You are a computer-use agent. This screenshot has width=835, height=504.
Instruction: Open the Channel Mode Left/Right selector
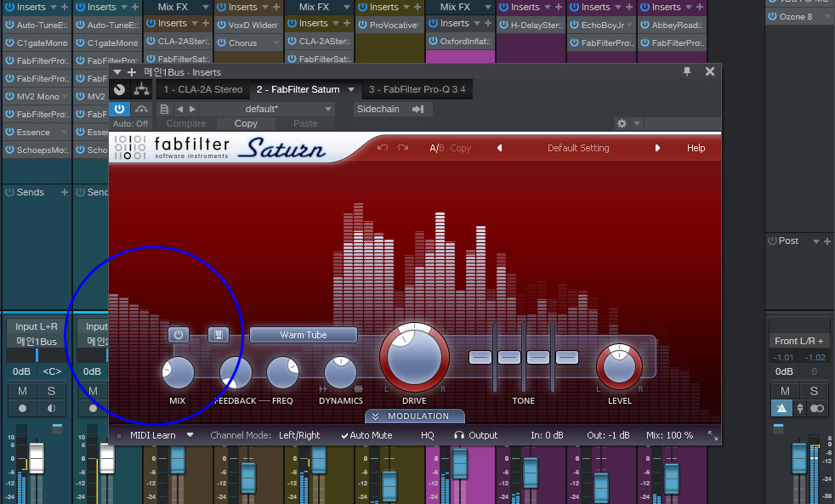click(x=299, y=435)
